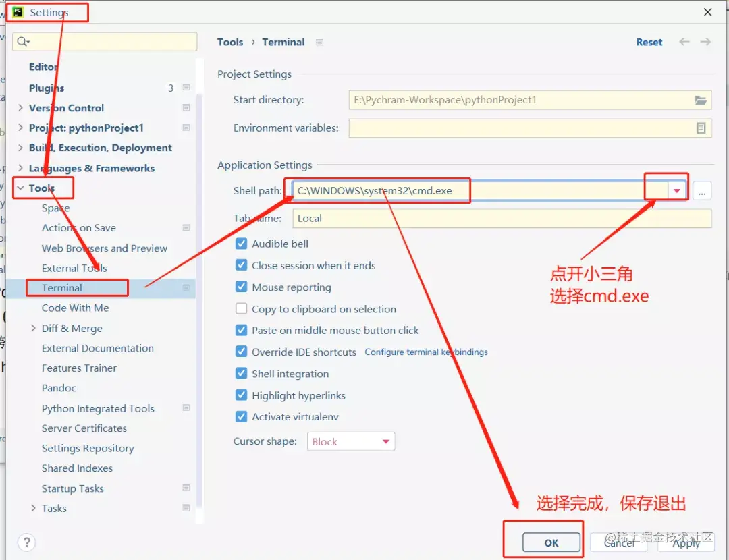Screen dimensions: 729x560
Task: Click the Start directory field
Action: coord(530,100)
